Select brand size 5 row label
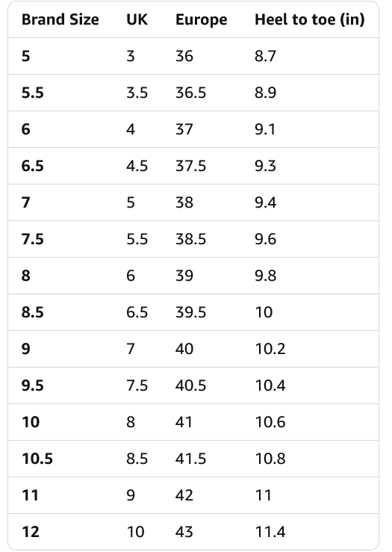Image resolution: width=392 pixels, height=552 pixels. [x=25, y=56]
